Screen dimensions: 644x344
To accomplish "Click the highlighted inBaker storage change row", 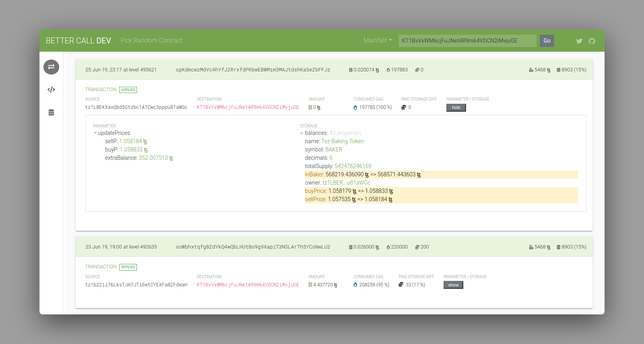I will pyautogui.click(x=441, y=174).
